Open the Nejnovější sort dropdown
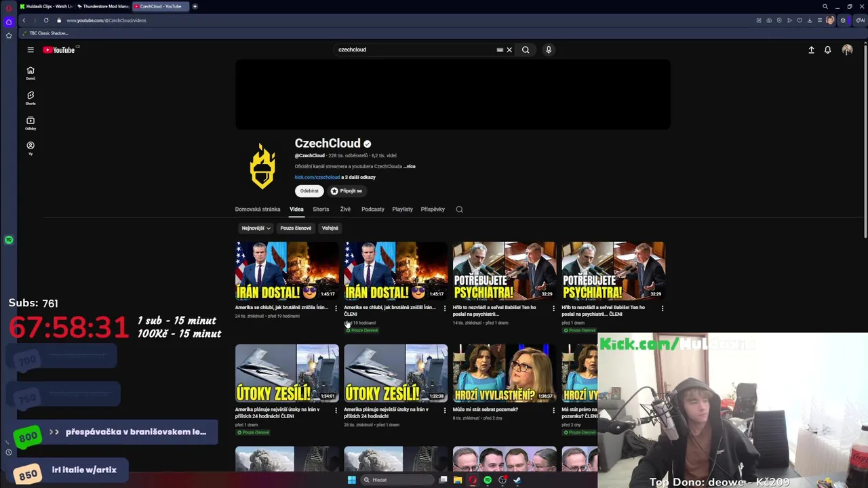Screen dimensions: 868x488 pyautogui.click(x=256, y=228)
